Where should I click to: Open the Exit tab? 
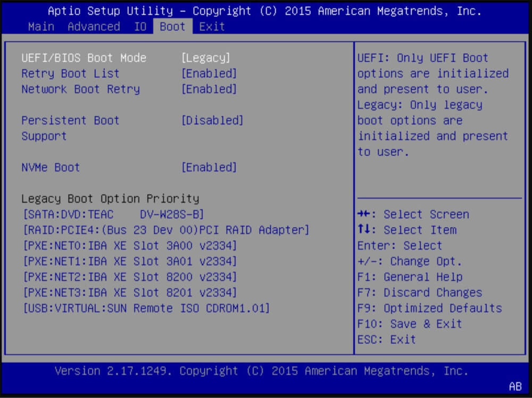click(x=212, y=27)
